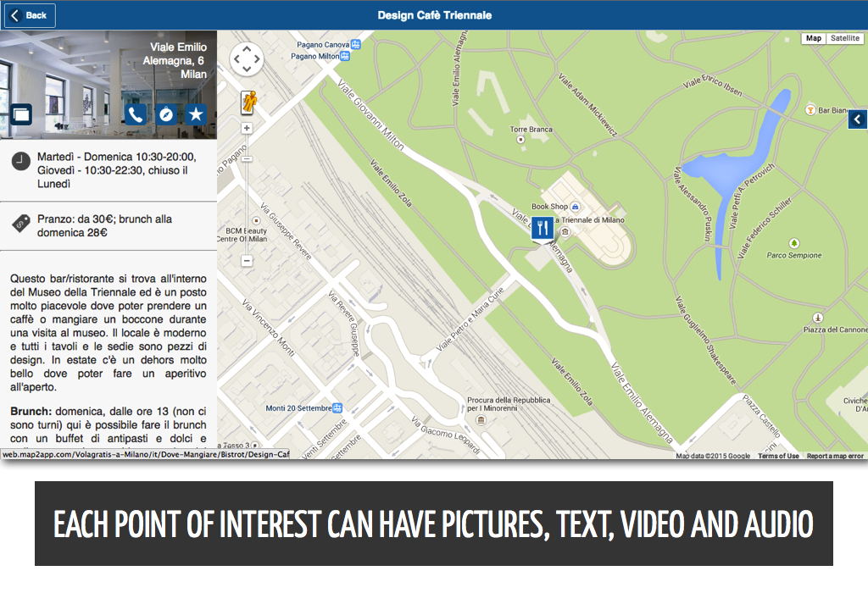Click the Via Vincenzo Monti street label

pyautogui.click(x=268, y=328)
